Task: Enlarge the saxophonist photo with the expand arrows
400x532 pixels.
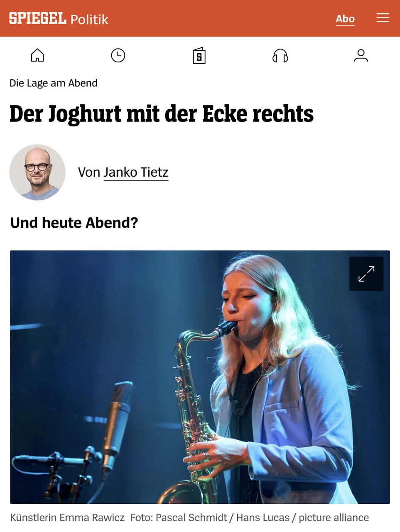Action: tap(366, 274)
